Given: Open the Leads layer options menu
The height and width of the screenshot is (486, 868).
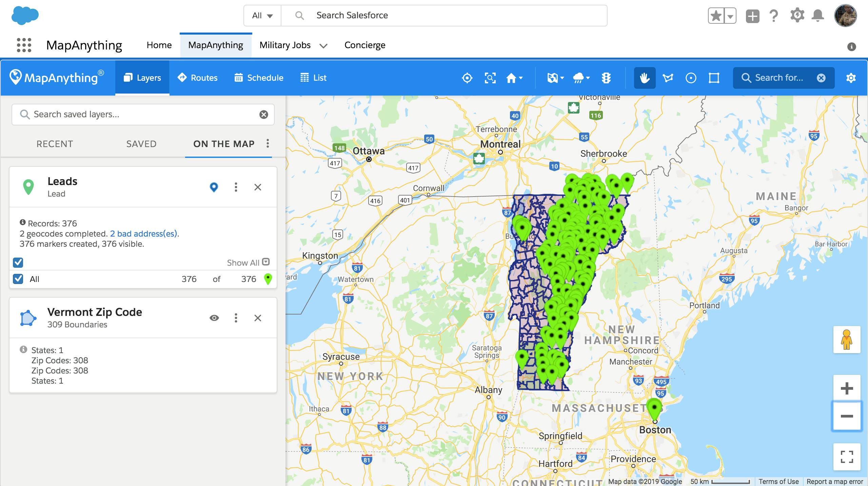Looking at the screenshot, I should (x=236, y=187).
